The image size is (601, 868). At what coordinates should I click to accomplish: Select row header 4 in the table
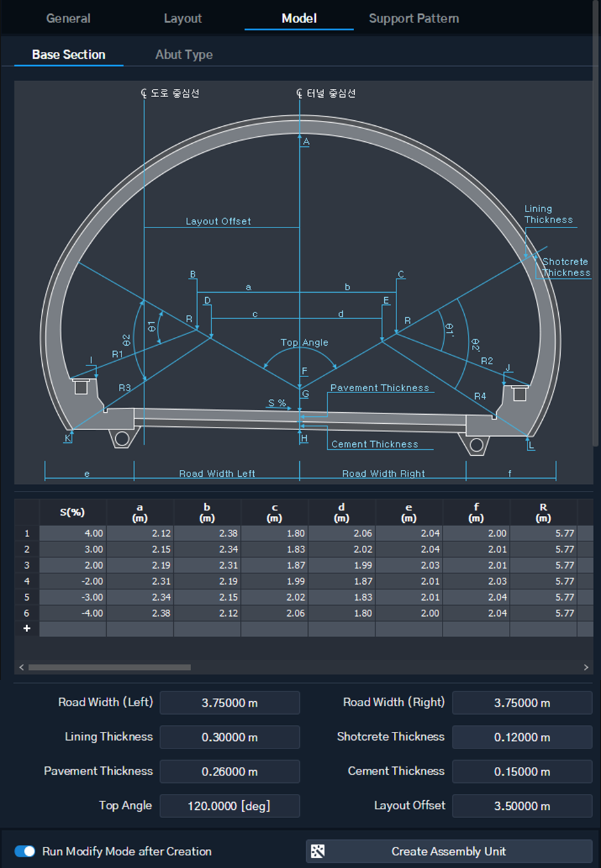[x=27, y=581]
